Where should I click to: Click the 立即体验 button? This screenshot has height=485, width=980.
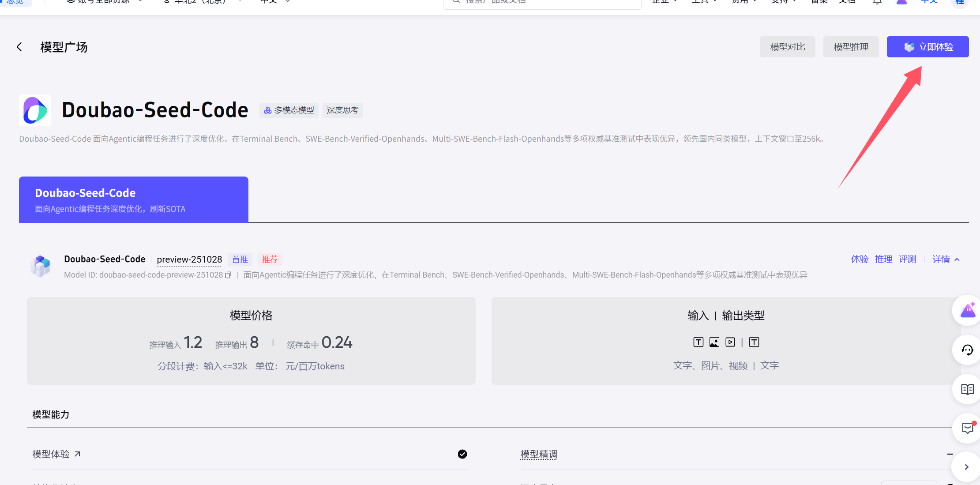[927, 46]
